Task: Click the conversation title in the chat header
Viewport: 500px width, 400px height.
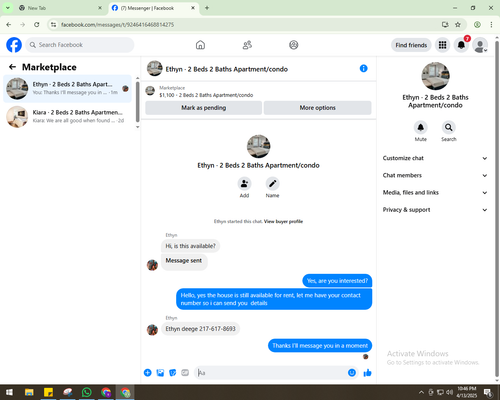Action: click(227, 69)
